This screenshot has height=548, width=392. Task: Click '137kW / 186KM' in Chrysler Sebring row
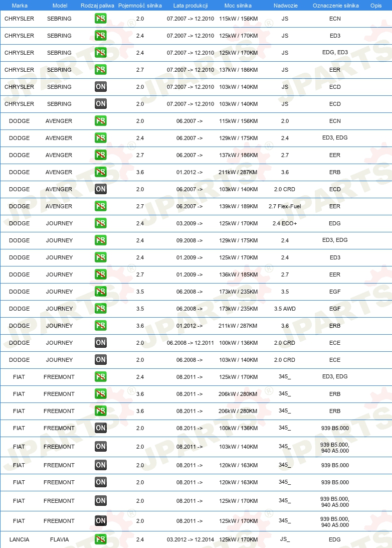click(239, 70)
